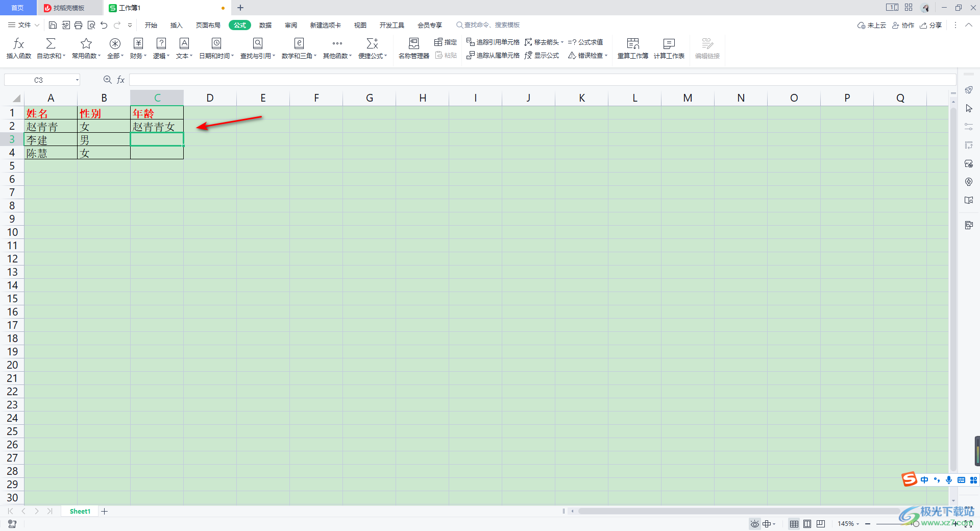Viewport: 980px width, 531px height.
Task: Open the 数据 ribbon tab
Action: pyautogui.click(x=265, y=25)
